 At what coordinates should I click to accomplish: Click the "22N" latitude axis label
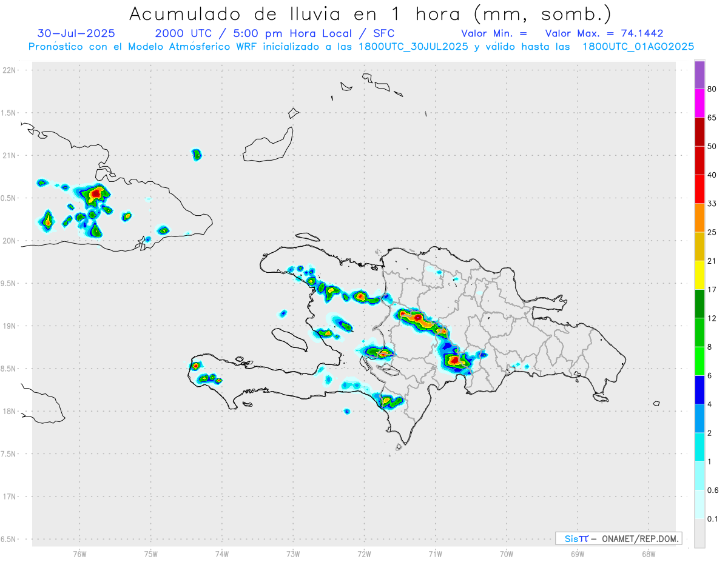[10, 70]
